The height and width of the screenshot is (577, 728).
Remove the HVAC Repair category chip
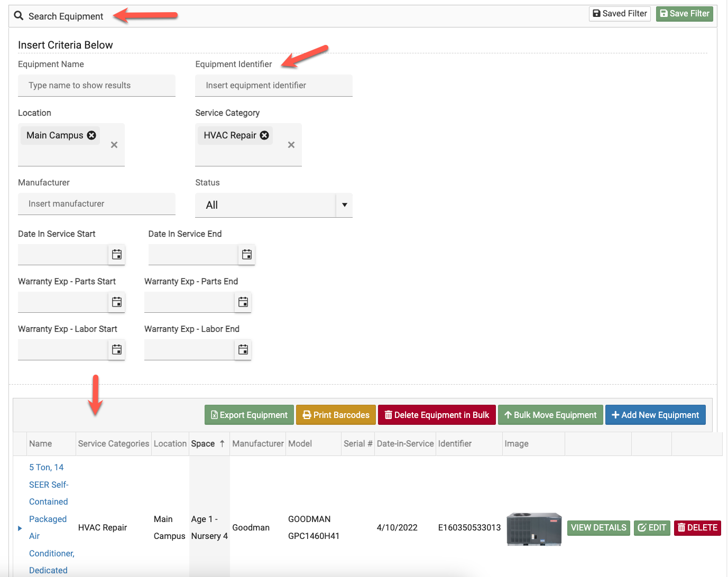point(264,135)
